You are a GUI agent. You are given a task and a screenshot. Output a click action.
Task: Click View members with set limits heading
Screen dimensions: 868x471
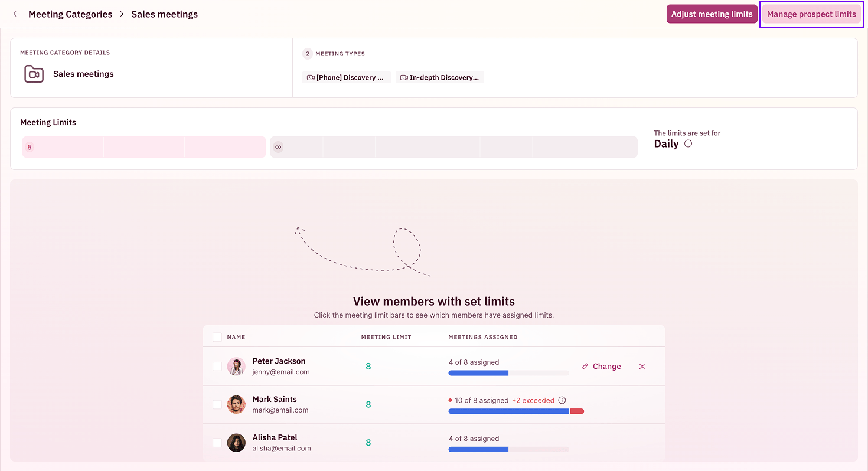pyautogui.click(x=434, y=301)
